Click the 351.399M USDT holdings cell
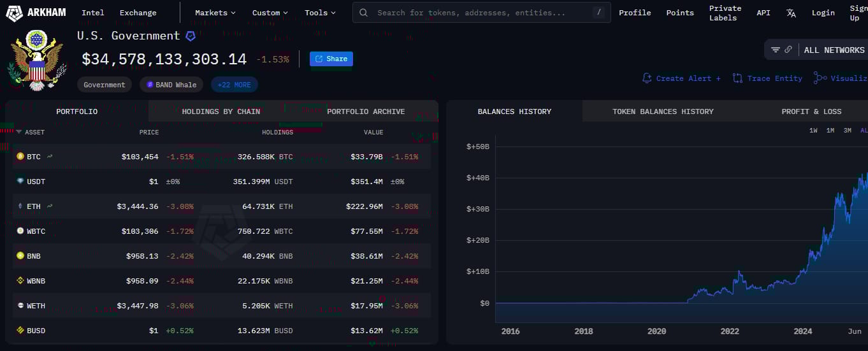868x351 pixels. coord(263,181)
